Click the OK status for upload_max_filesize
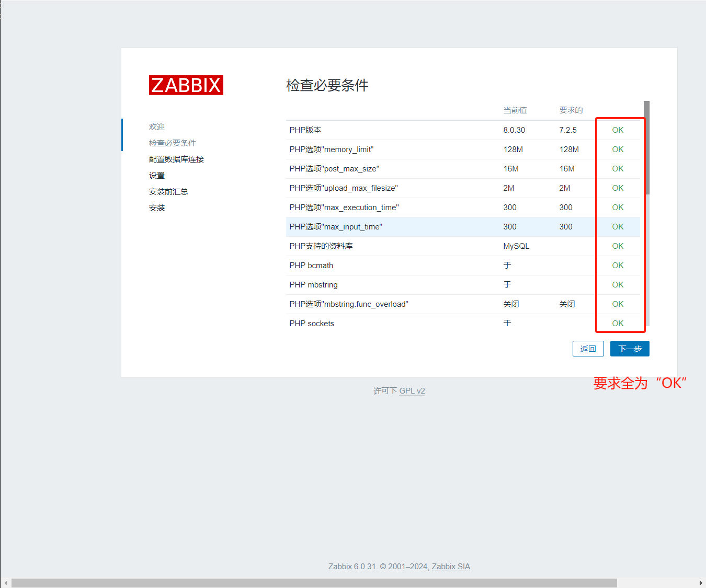The width and height of the screenshot is (706, 588). pos(618,188)
